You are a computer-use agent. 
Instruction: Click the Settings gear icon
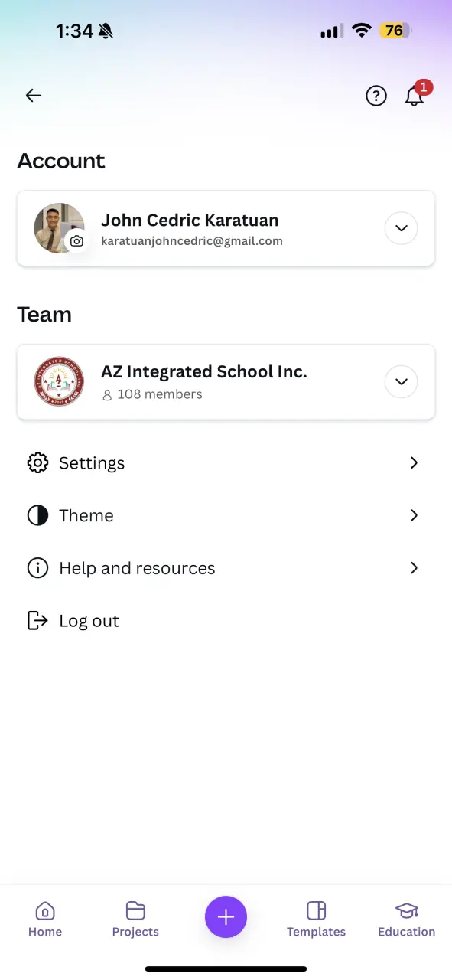37,463
